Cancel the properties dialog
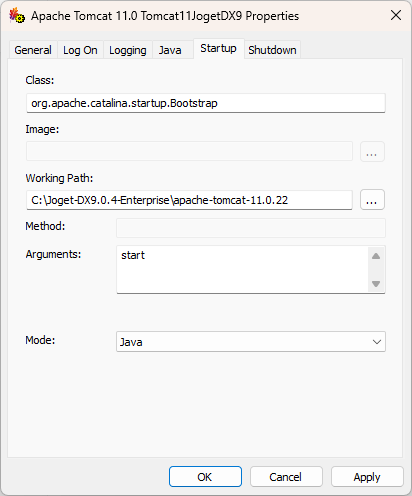This screenshot has width=412, height=496. [286, 477]
